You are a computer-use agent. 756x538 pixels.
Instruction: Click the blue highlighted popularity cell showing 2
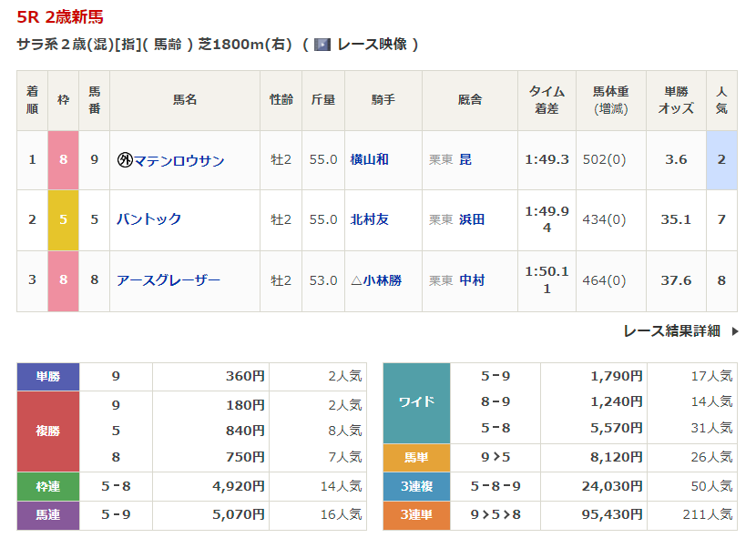click(721, 159)
